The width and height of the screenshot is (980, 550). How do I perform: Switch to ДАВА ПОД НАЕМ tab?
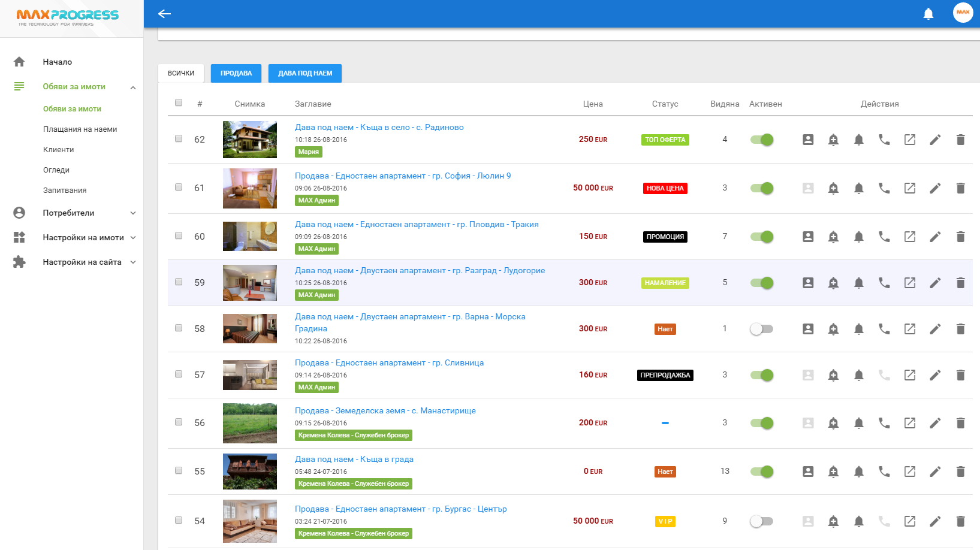tap(305, 73)
